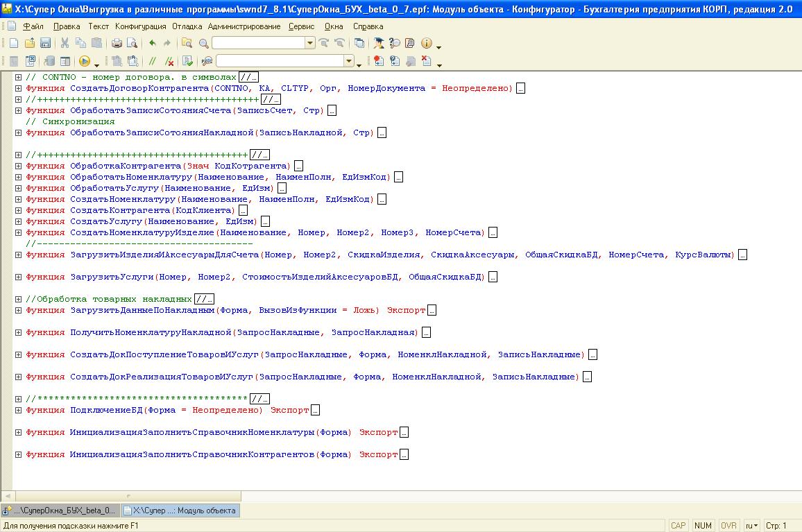The width and height of the screenshot is (802, 532).
Task: Start debugging with the play icon
Action: 85,61
